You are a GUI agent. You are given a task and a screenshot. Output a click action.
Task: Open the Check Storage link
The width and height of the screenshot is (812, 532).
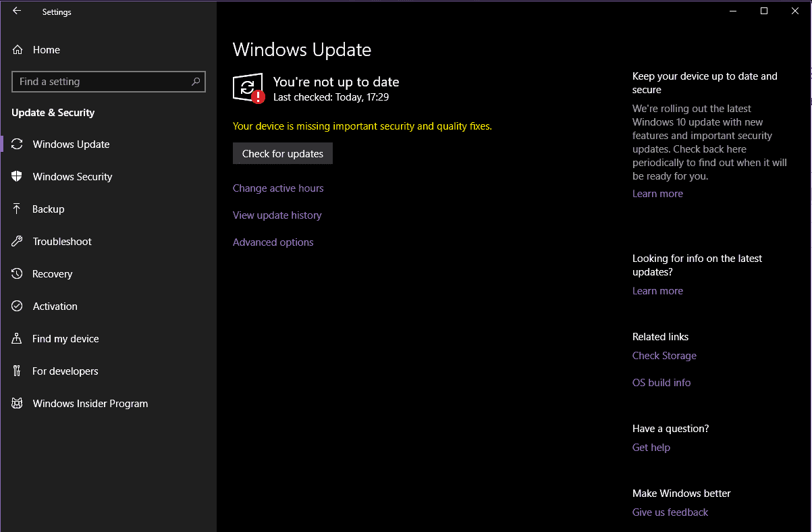tap(664, 356)
